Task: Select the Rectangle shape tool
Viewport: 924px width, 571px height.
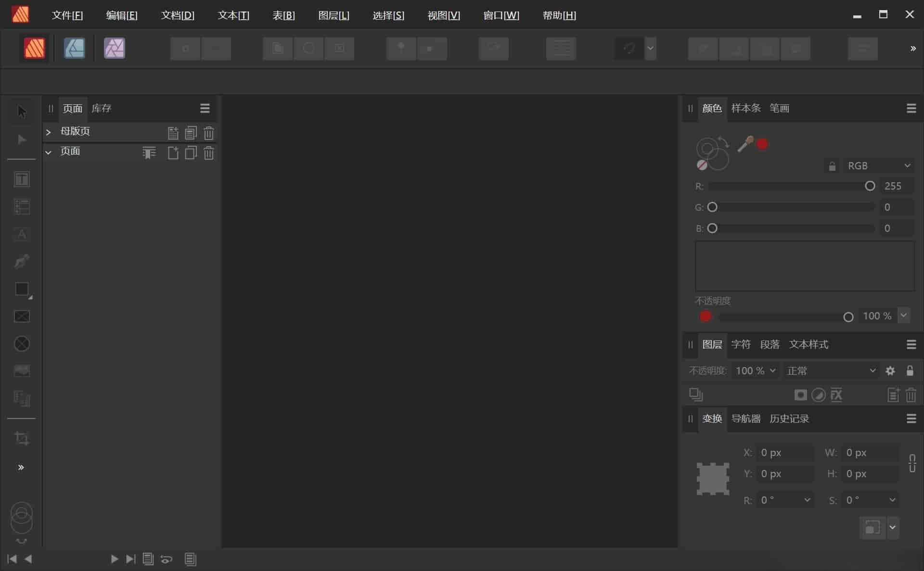Action: (x=22, y=289)
